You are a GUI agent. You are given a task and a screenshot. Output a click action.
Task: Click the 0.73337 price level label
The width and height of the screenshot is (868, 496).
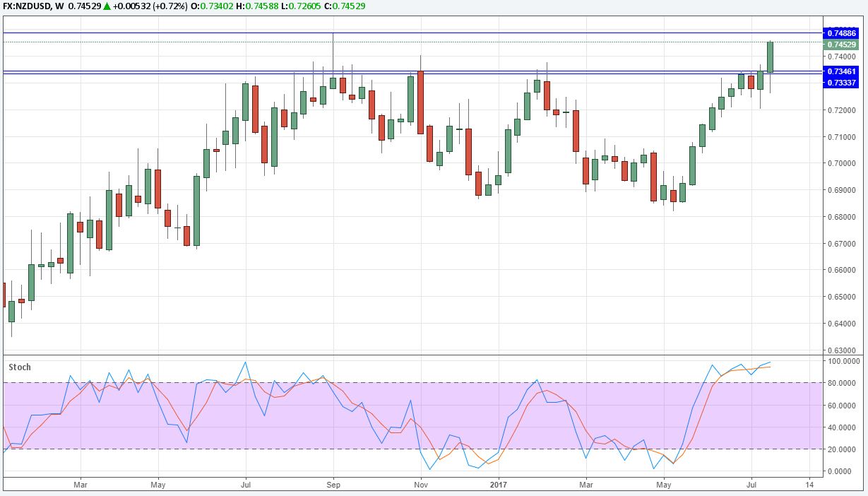pyautogui.click(x=841, y=83)
